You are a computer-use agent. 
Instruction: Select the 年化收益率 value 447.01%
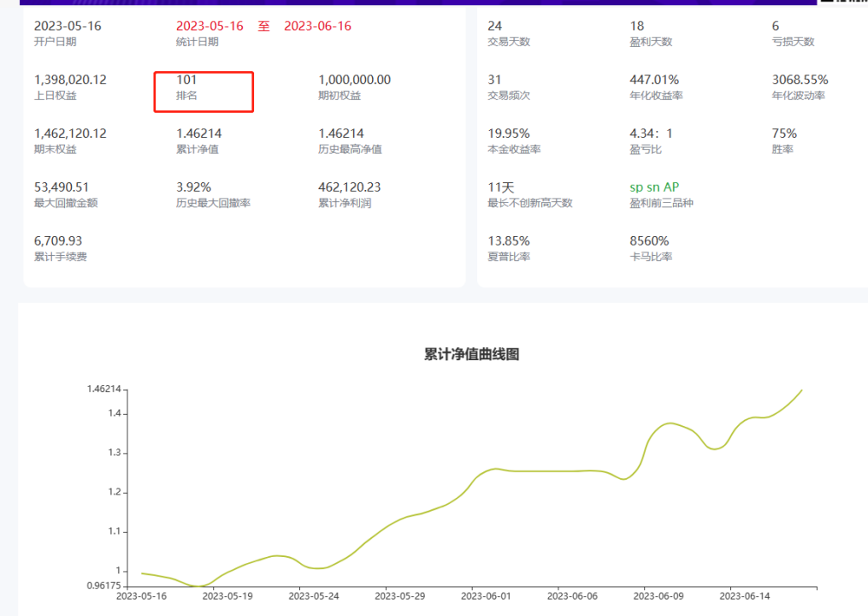pos(654,80)
